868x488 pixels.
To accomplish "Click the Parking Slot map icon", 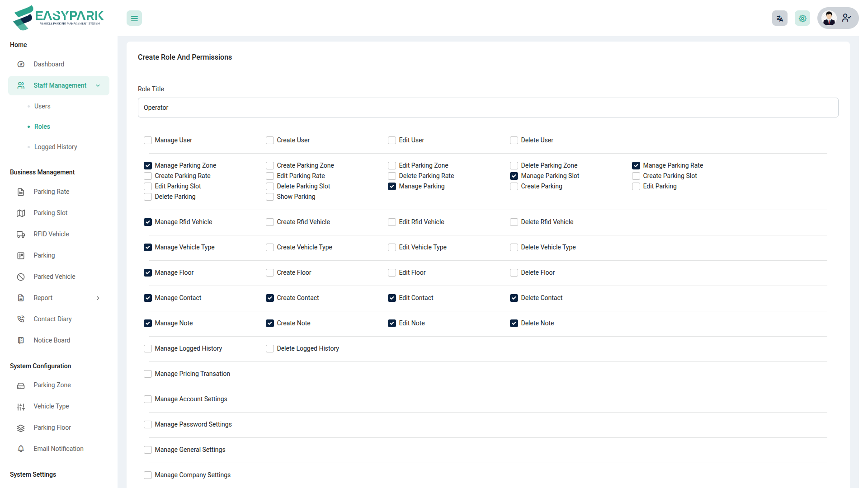I will tap(21, 213).
